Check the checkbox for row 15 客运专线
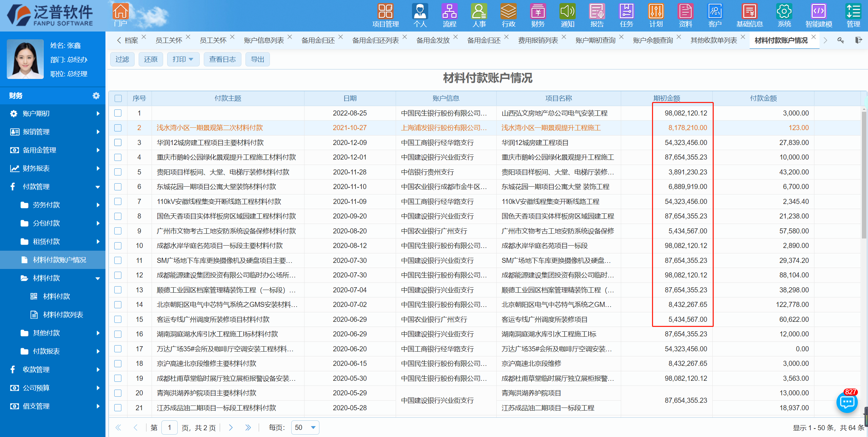Image resolution: width=868 pixels, height=437 pixels. 118,319
